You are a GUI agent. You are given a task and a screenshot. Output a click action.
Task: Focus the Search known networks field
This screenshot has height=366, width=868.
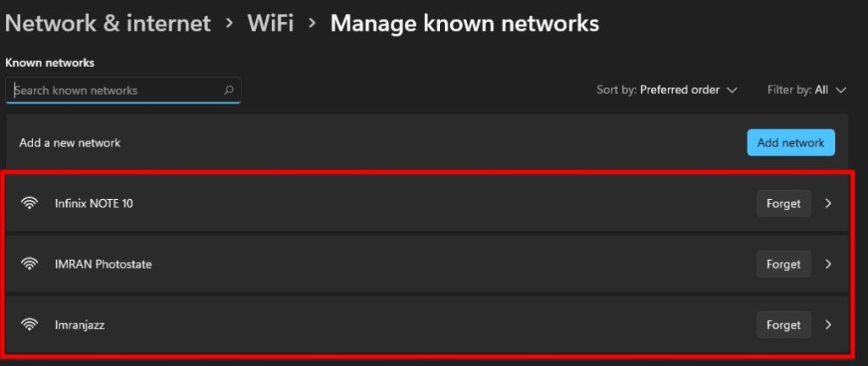pyautogui.click(x=123, y=90)
